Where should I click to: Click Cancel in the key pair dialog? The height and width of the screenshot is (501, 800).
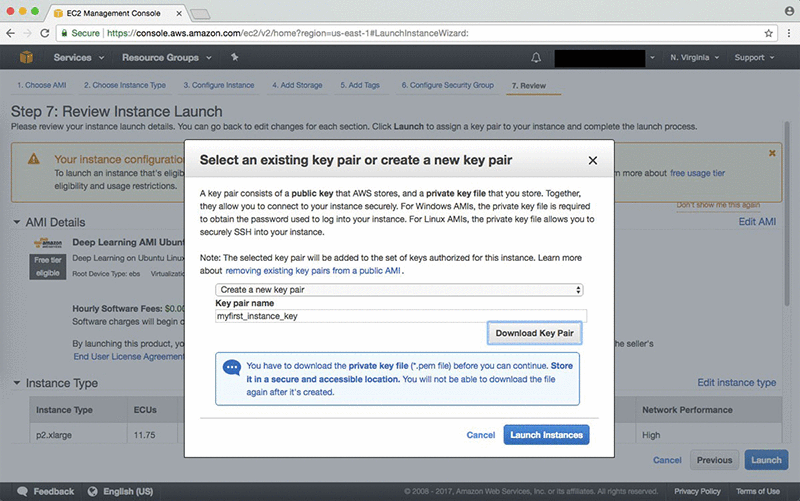coord(481,435)
